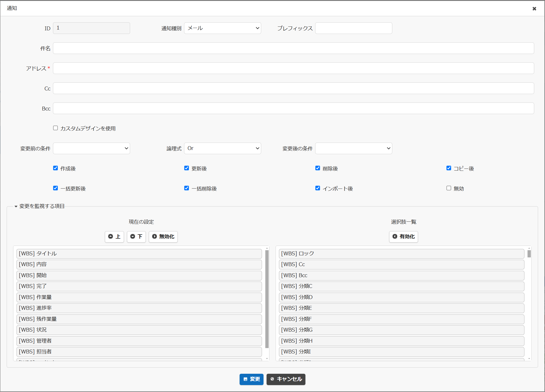Click the Bcc input field
Image resolution: width=545 pixels, height=392 pixels.
294,108
